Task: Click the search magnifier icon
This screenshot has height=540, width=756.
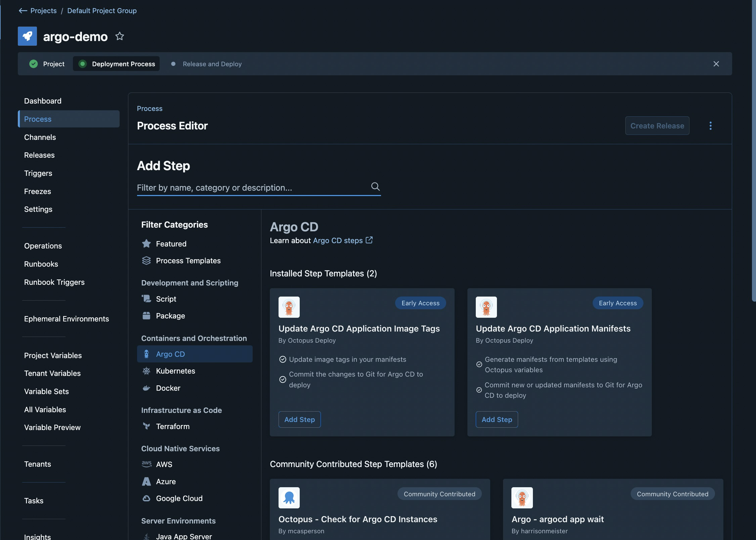Action: [375, 187]
